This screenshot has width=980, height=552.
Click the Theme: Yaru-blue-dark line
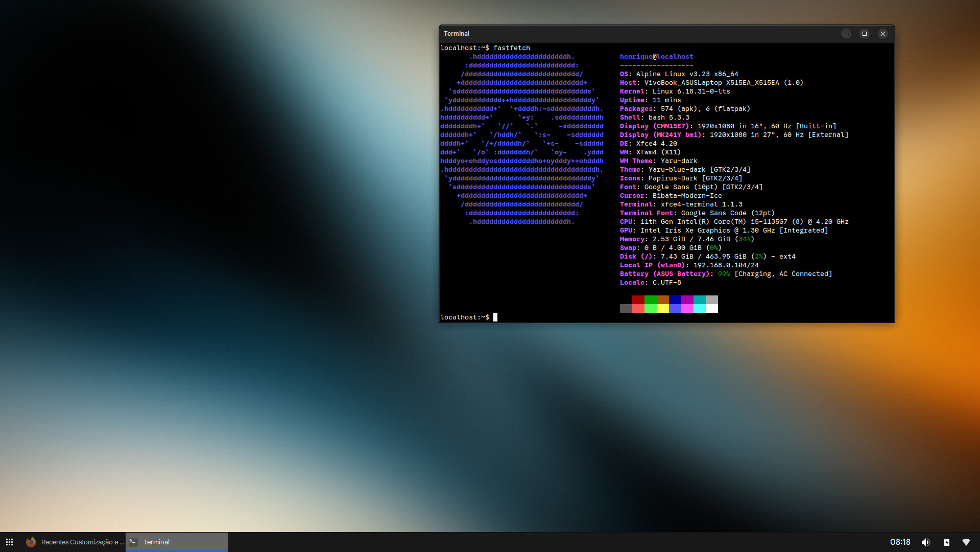point(685,170)
